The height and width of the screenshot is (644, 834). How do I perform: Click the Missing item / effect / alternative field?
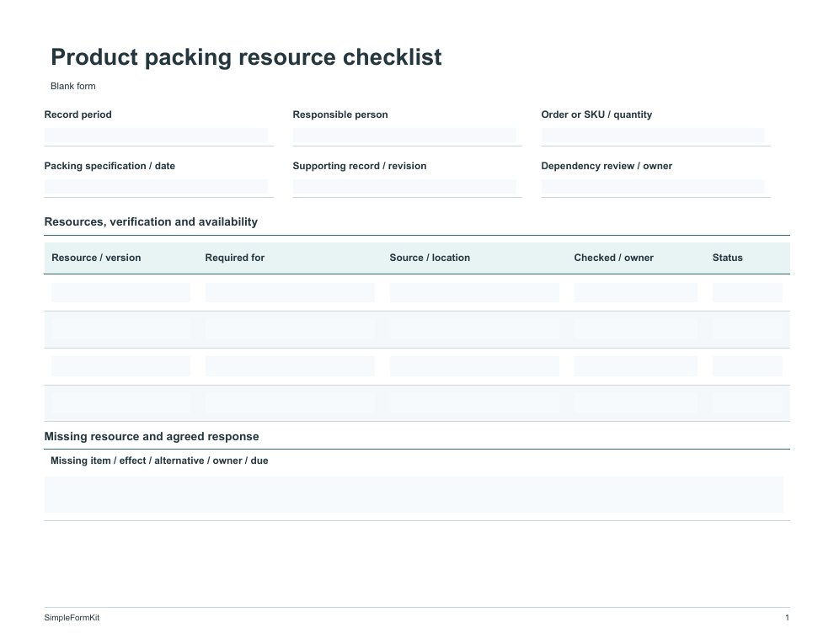414,495
